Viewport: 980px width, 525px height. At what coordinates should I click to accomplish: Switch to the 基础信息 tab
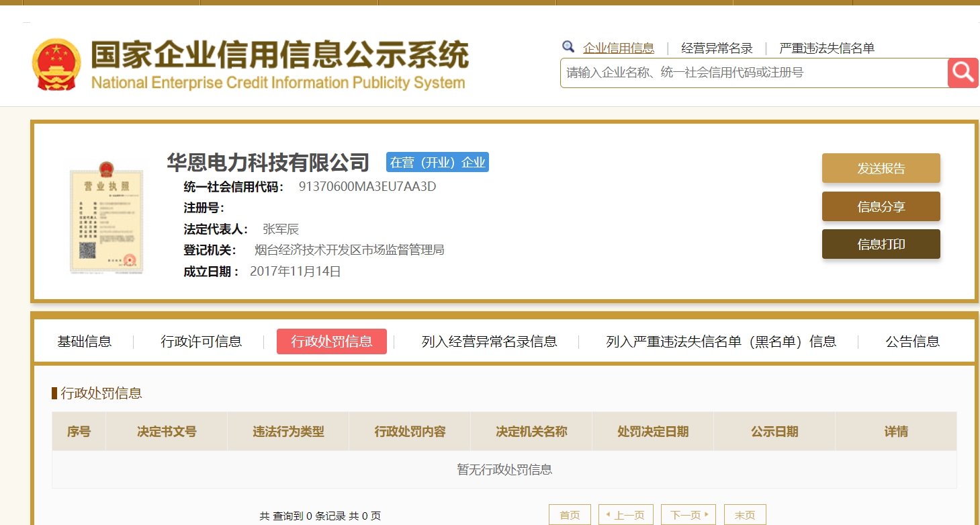pos(85,341)
